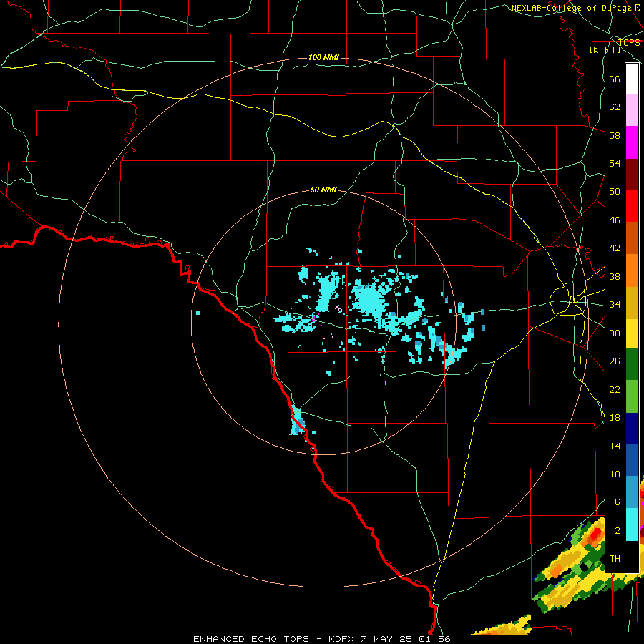Click the isolated cyan echo on the thick red border line

(298, 421)
